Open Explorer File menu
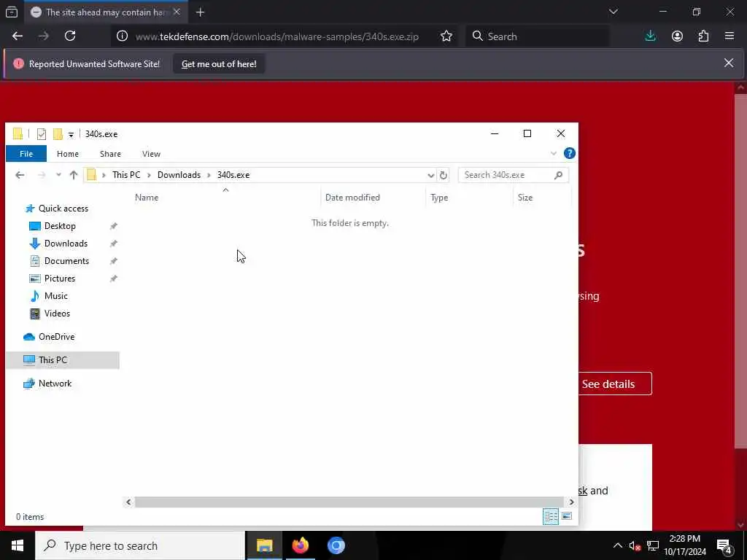The width and height of the screenshot is (747, 560). (26, 154)
